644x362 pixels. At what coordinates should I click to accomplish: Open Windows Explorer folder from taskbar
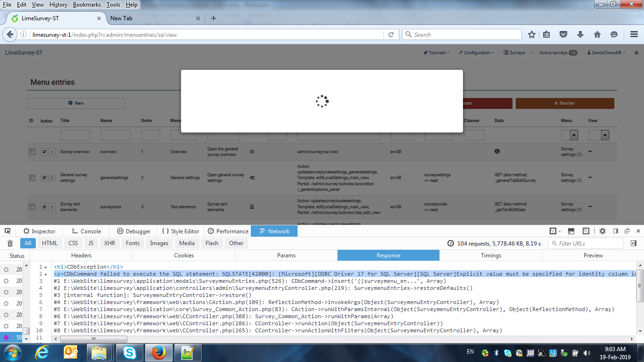99,352
